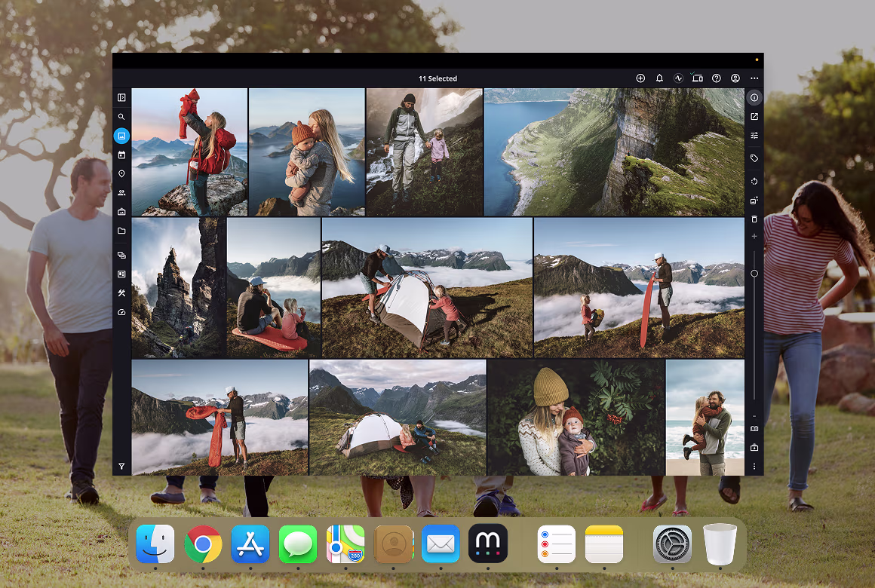Click the tag keyword icon

pos(754,158)
